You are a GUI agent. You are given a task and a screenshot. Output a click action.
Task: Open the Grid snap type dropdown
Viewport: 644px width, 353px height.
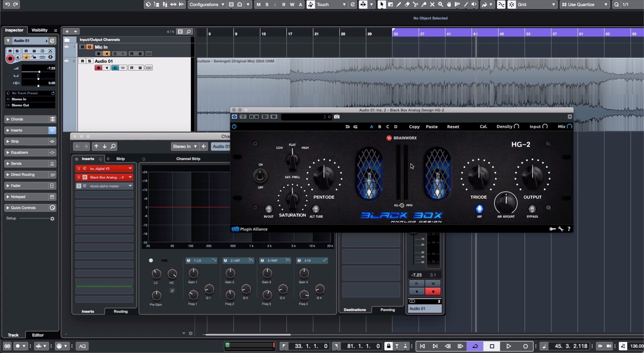pos(536,4)
